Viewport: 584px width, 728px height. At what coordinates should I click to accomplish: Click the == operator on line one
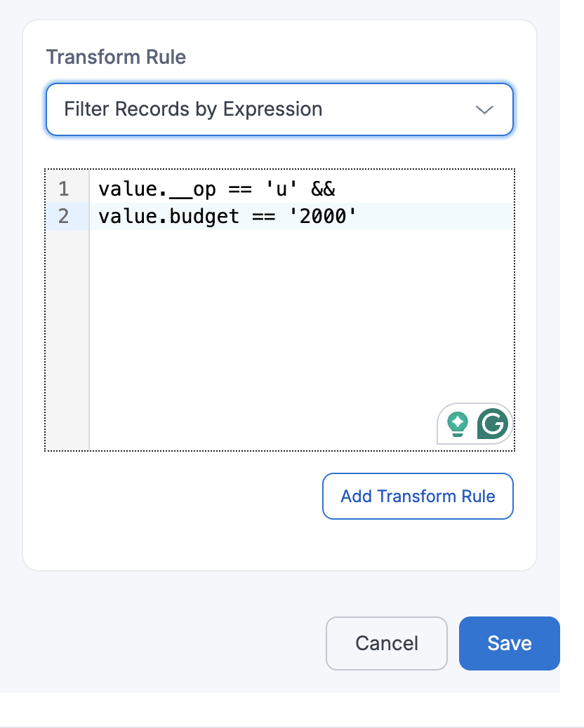[x=240, y=189]
